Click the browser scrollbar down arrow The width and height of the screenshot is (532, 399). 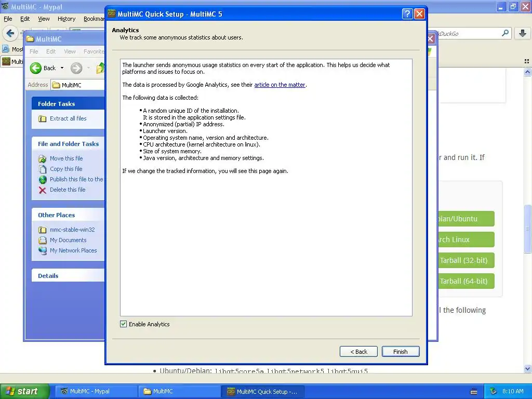coord(527,369)
